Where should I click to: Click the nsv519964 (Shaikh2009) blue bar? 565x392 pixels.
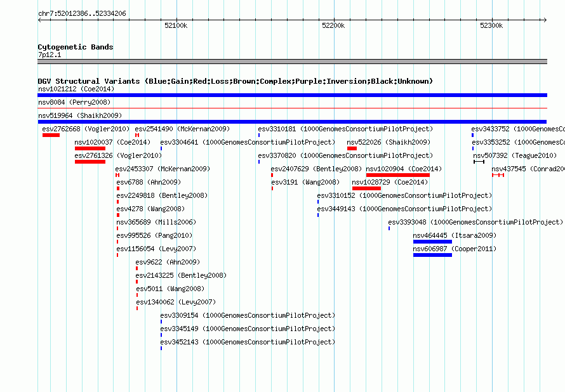click(292, 122)
